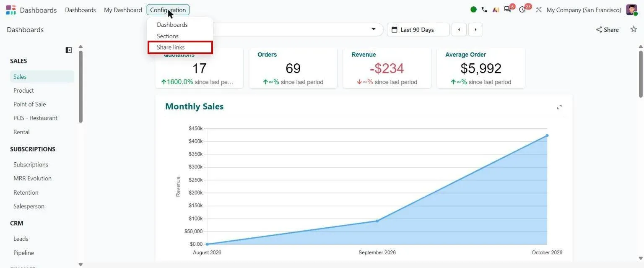Go to previous date period arrow
The height and width of the screenshot is (268, 644).
[459, 30]
